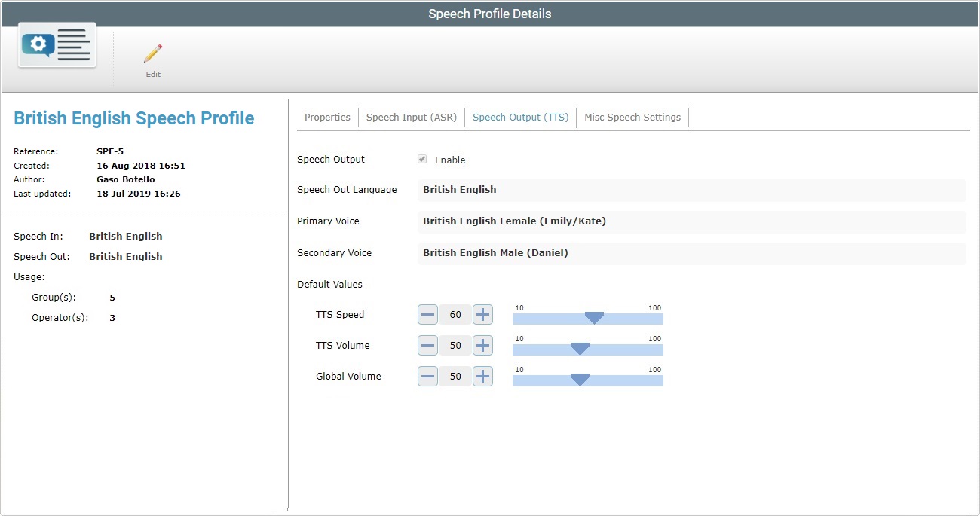The image size is (980, 516).
Task: Click the TTS Speed slider handle
Action: [x=593, y=318]
